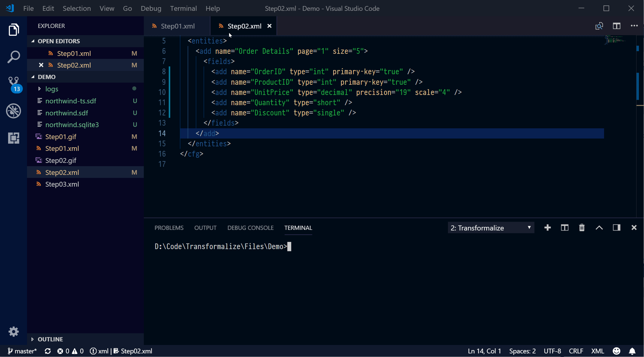Open the Search view in activity bar
The height and width of the screenshot is (357, 644).
click(x=14, y=57)
